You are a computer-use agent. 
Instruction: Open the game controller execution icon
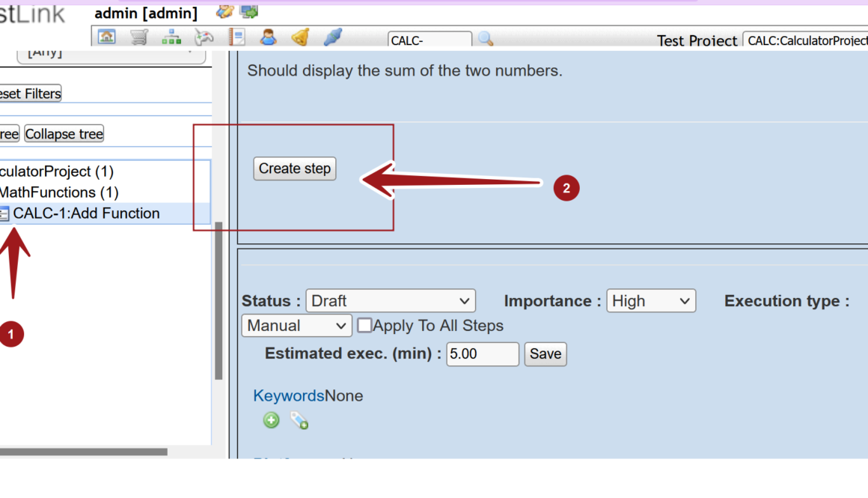coord(204,37)
